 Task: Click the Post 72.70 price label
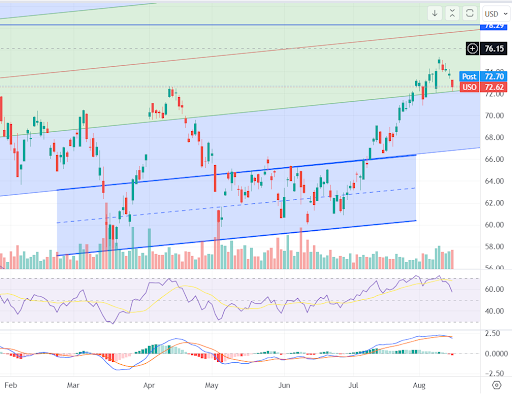(483, 76)
